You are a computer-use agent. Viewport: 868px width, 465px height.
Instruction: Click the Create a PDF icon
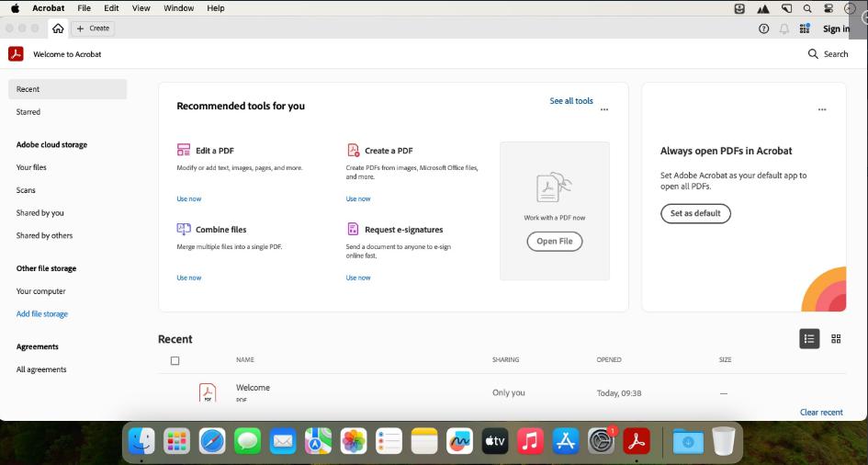354,150
